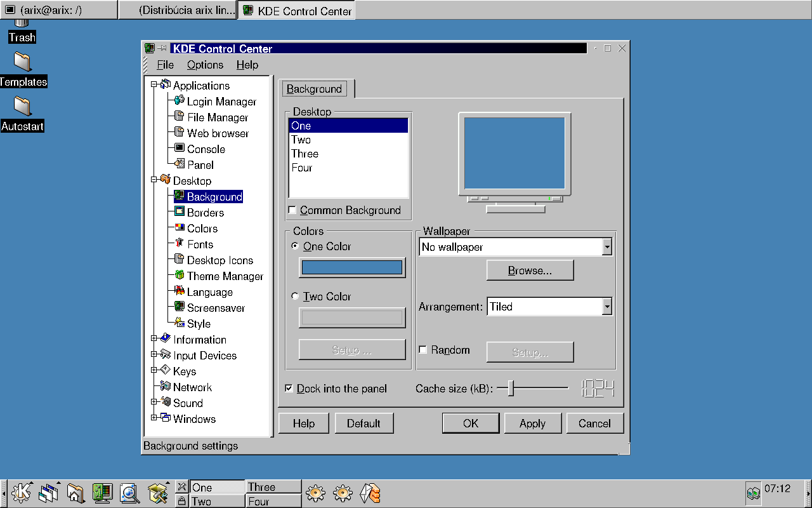This screenshot has height=508, width=812.
Task: Switch to Distribúcia arix taskbar entry
Action: coord(178,10)
